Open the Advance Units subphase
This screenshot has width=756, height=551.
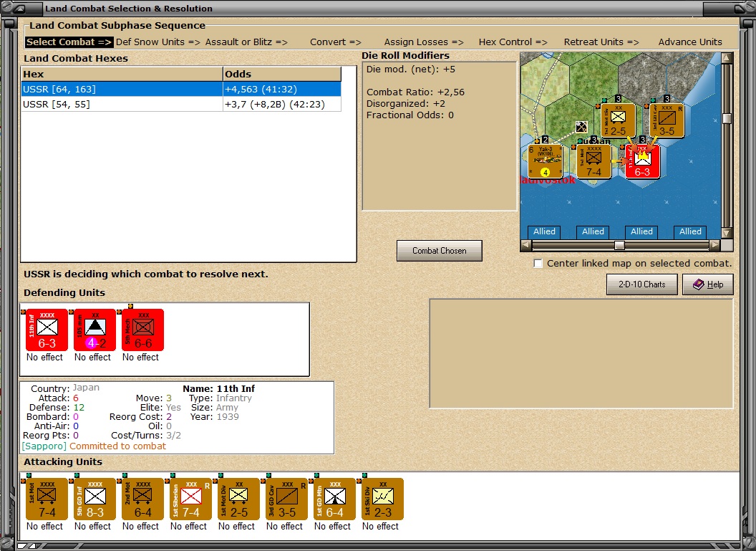coord(689,42)
